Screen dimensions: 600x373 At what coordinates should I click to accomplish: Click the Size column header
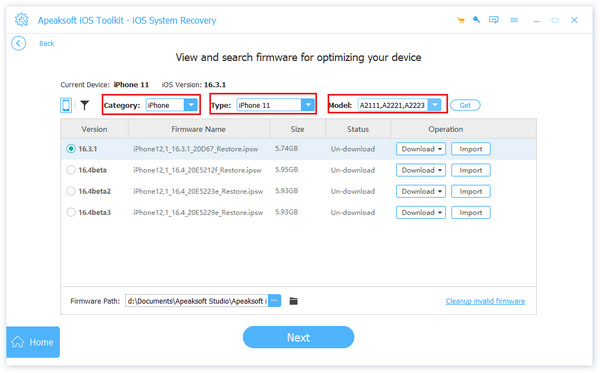[297, 129]
